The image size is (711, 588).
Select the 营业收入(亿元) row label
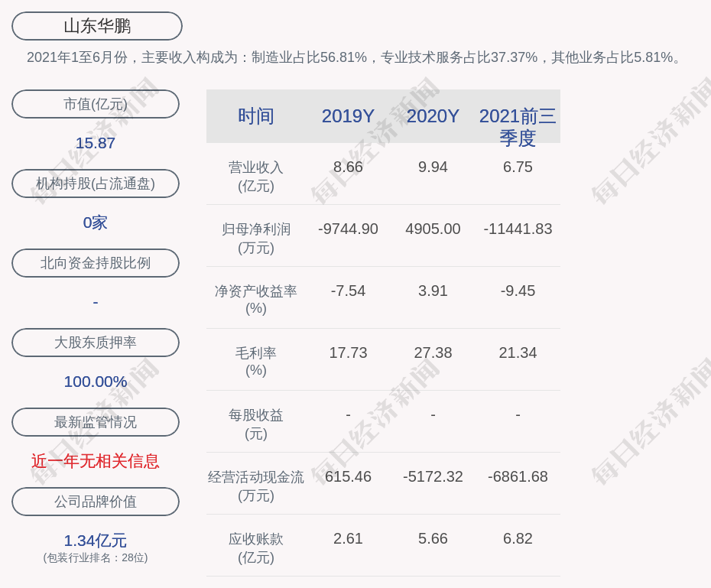point(256,177)
